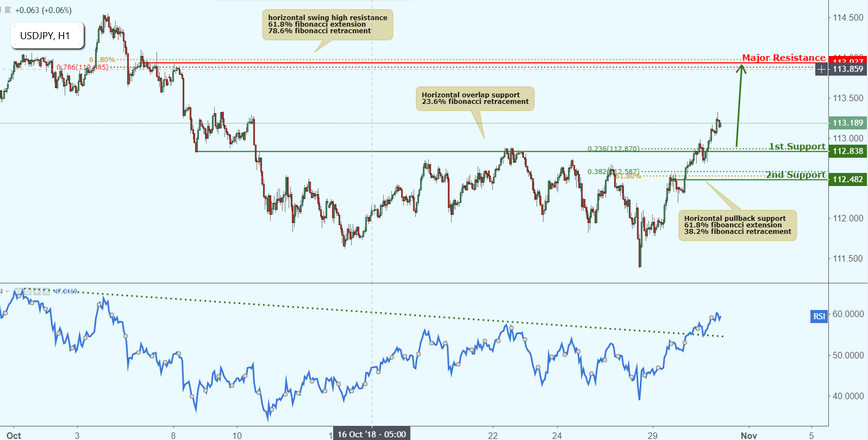This screenshot has height=440, width=868.
Task: Select the 1st Support text label
Action: click(x=797, y=146)
